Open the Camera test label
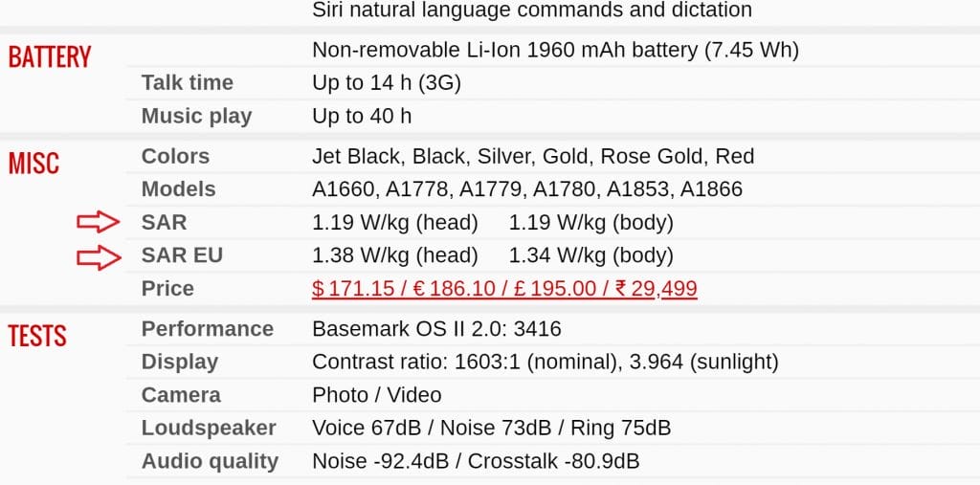The width and height of the screenshot is (980, 485). coord(181,395)
